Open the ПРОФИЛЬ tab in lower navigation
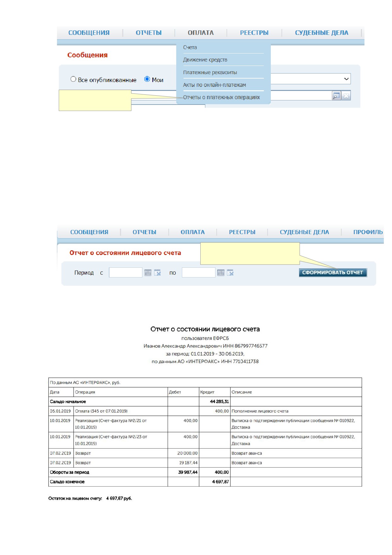392x555 pixels. 368,232
